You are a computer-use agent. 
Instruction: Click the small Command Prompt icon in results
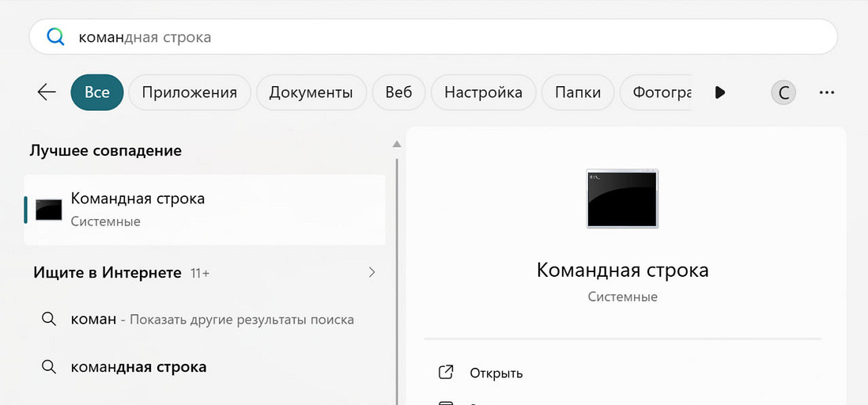49,210
